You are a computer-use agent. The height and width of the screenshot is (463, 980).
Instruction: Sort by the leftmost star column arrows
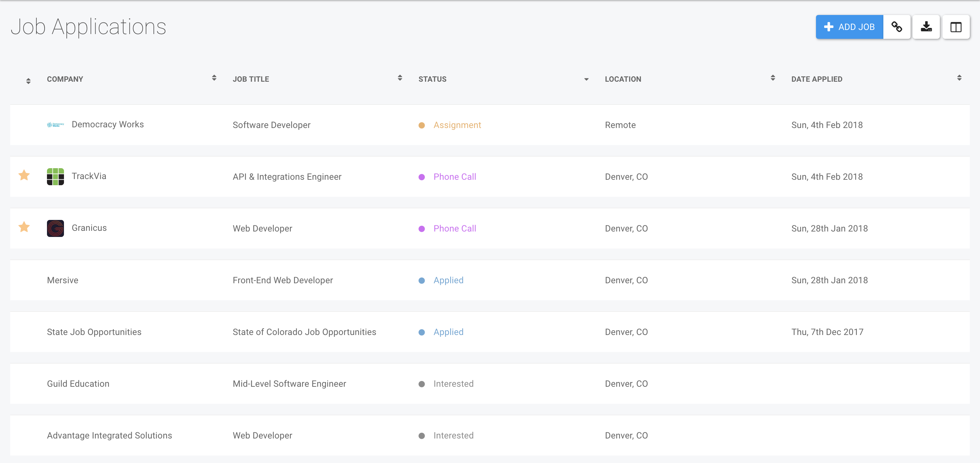28,81
